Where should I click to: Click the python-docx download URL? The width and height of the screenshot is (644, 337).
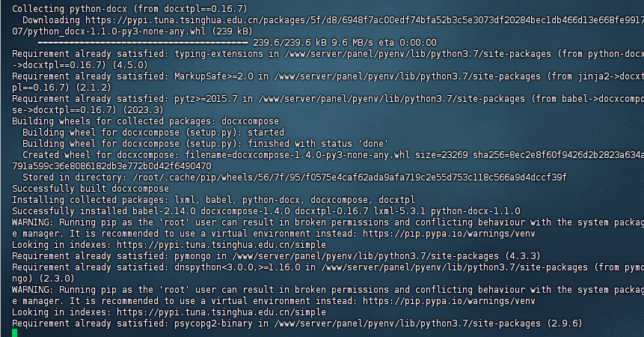point(364,20)
